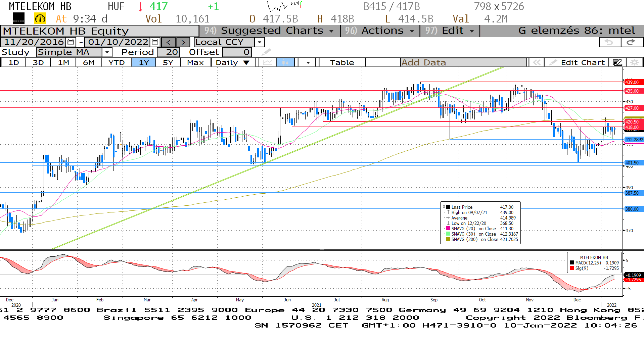Collapse the price legend box toggle
The height and width of the screenshot is (344, 644).
[444, 207]
